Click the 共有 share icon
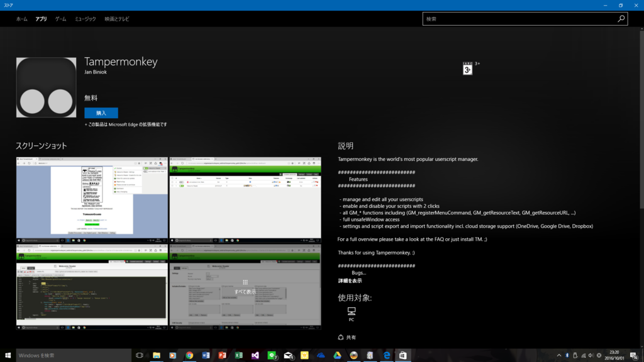The image size is (644, 362). [340, 337]
